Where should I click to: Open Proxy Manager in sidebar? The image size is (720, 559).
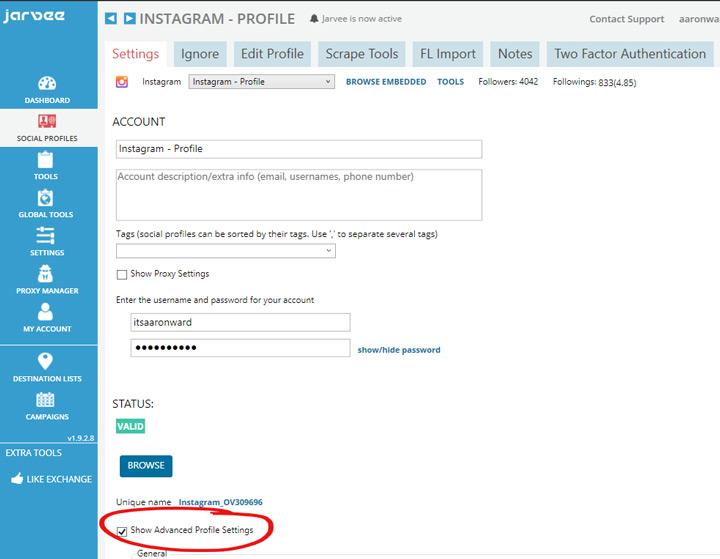pos(47,280)
